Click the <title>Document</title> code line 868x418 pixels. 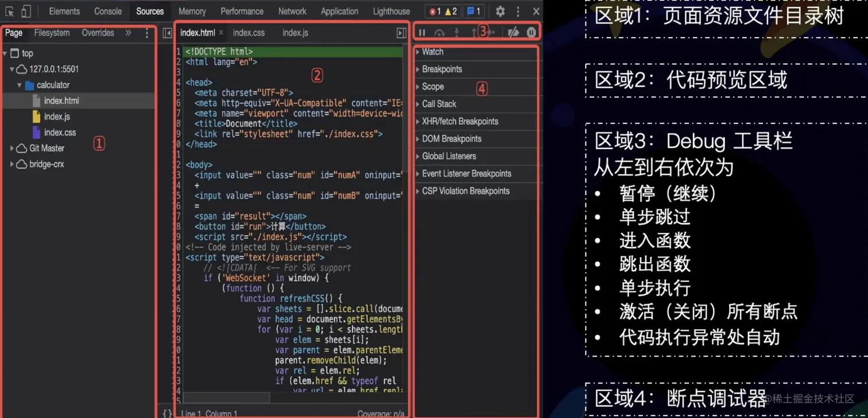click(x=246, y=124)
